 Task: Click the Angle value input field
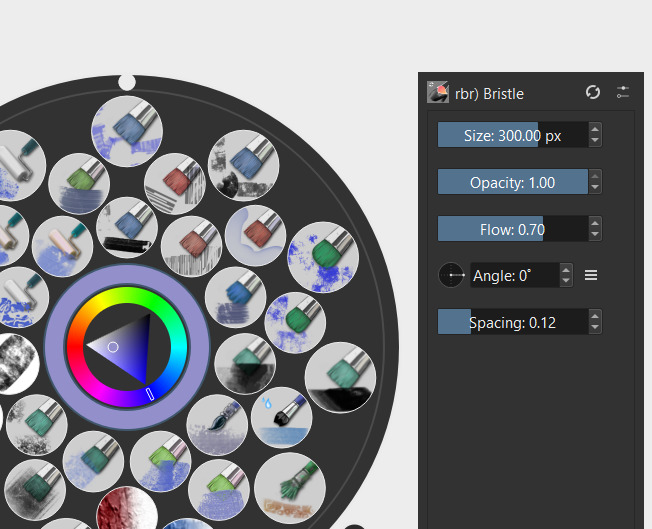pos(513,275)
